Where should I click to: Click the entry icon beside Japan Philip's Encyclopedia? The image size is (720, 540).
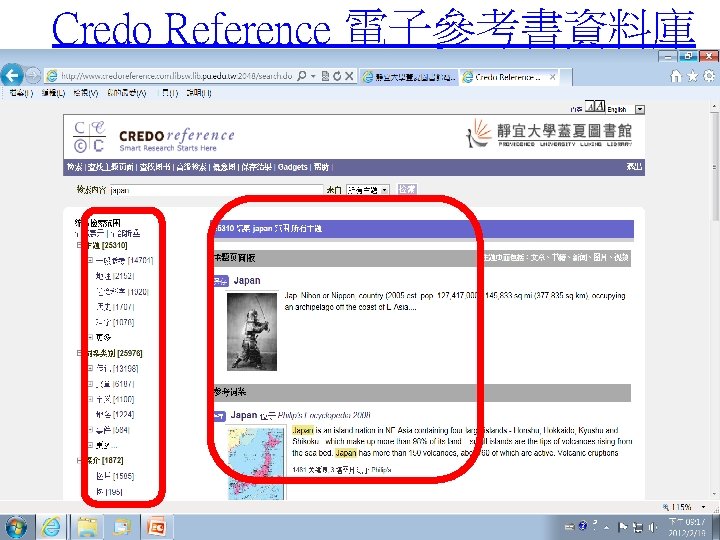(x=220, y=416)
